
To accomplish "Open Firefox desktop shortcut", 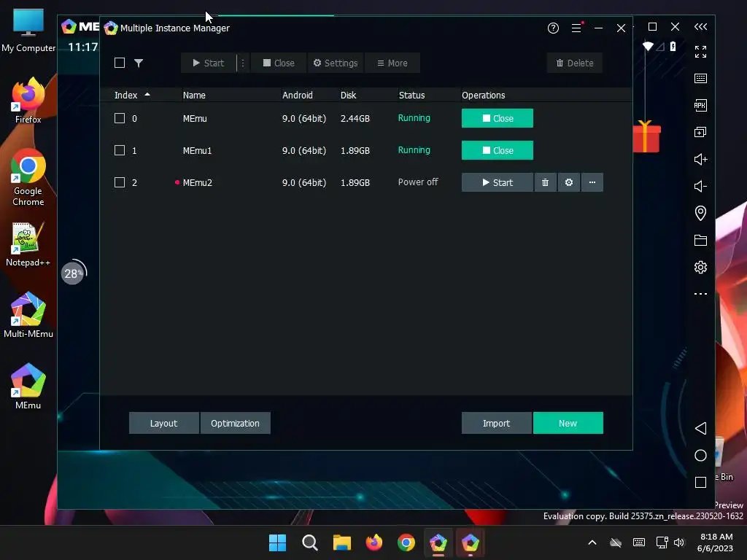I will (28, 100).
